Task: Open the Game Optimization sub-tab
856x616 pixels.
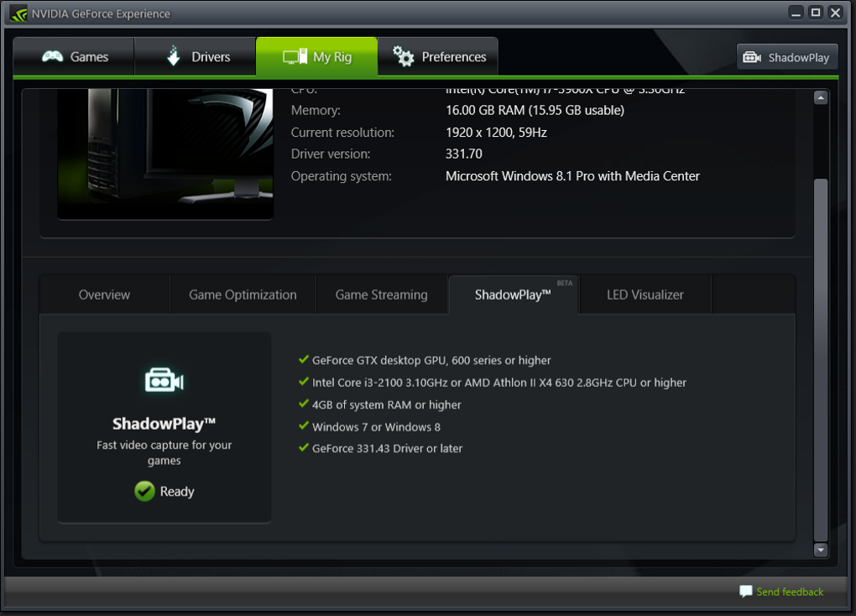Action: coord(243,295)
